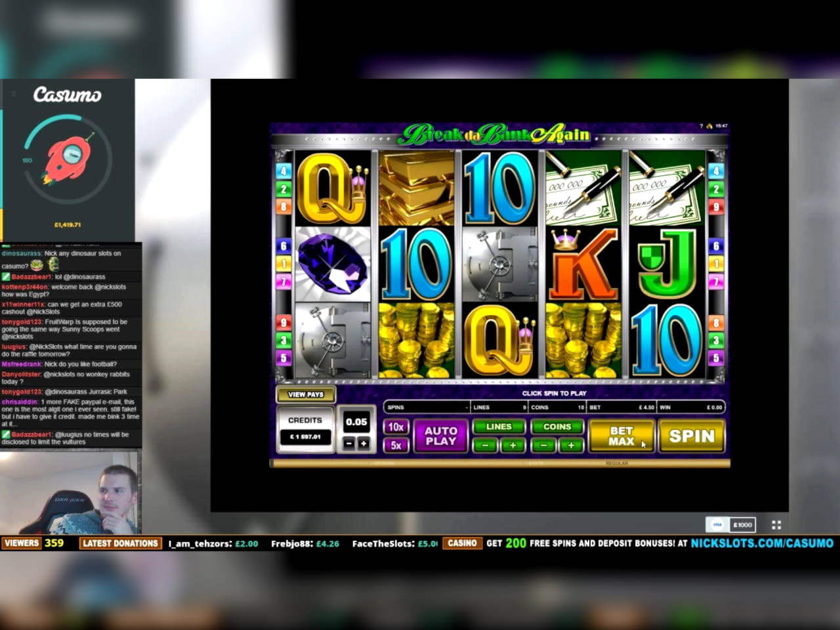Select right-side payline 3 marker
840x630 pixels.
pyautogui.click(x=716, y=340)
